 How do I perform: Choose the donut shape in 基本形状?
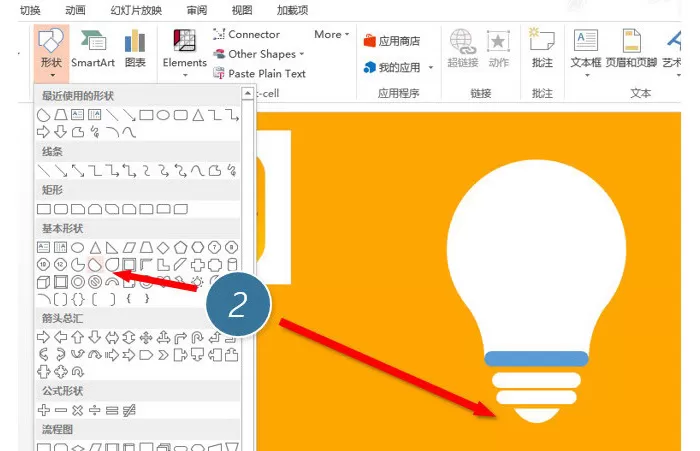coord(78,282)
